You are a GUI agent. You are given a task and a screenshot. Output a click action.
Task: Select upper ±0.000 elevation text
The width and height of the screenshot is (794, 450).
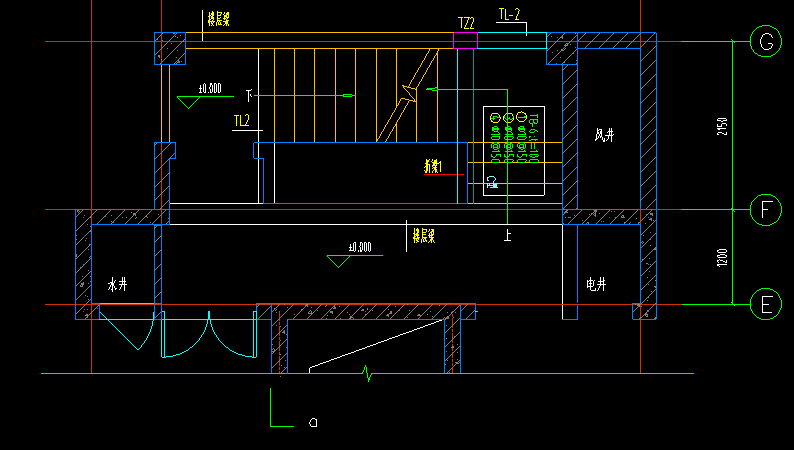point(210,89)
